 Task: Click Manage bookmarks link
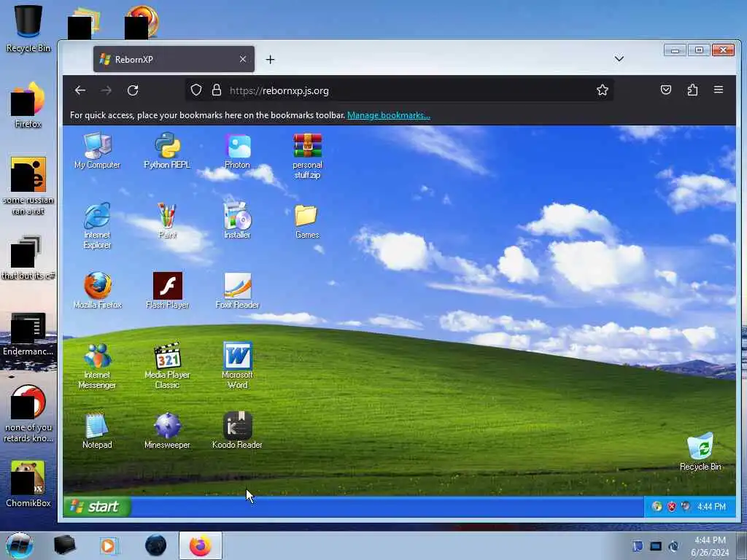pos(389,115)
